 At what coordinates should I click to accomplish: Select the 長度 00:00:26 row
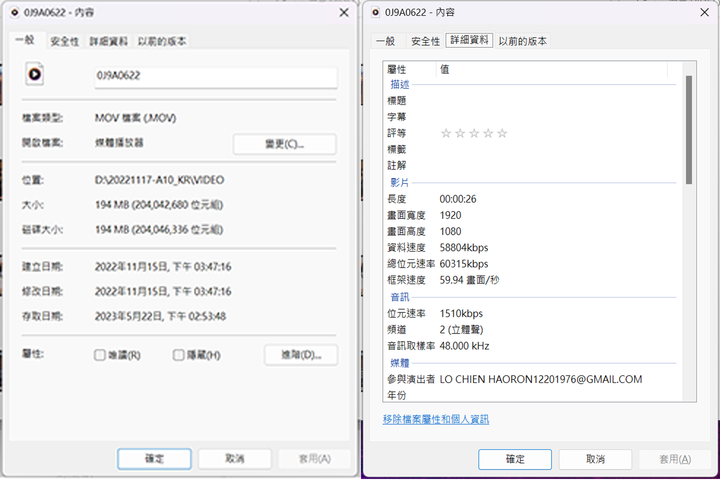click(x=532, y=199)
